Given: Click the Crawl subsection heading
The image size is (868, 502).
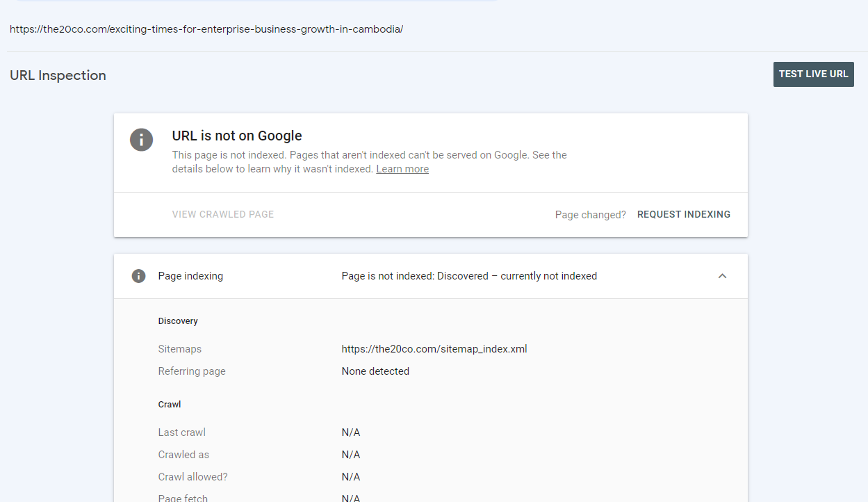Looking at the screenshot, I should point(170,405).
